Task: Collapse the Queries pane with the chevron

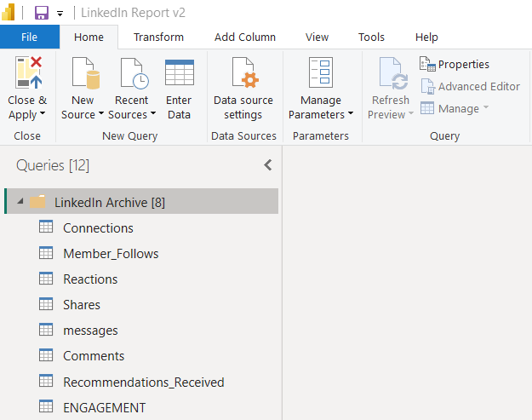Action: (267, 165)
